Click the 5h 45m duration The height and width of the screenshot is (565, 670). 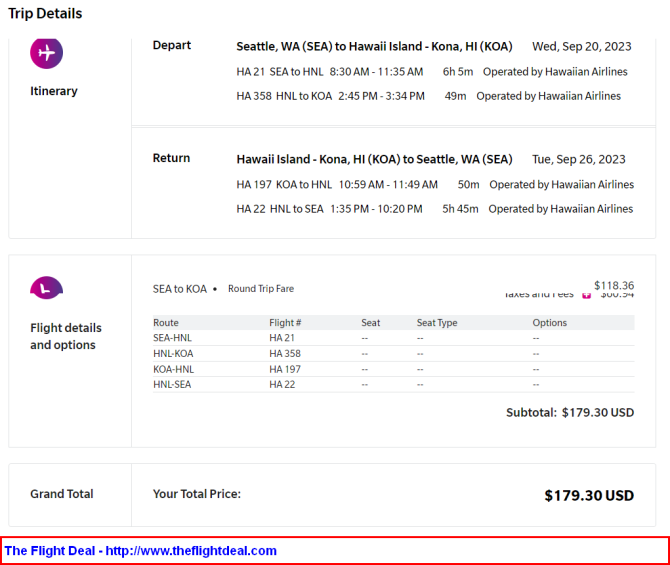[460, 209]
